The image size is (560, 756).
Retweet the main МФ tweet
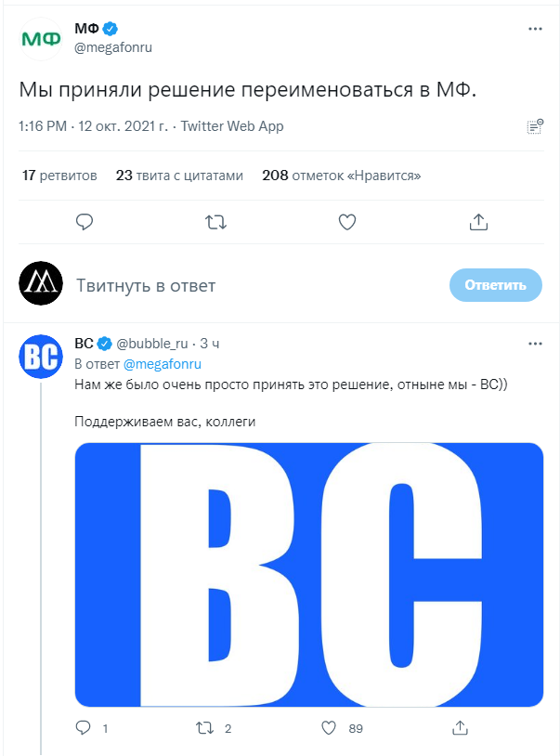[x=216, y=222]
